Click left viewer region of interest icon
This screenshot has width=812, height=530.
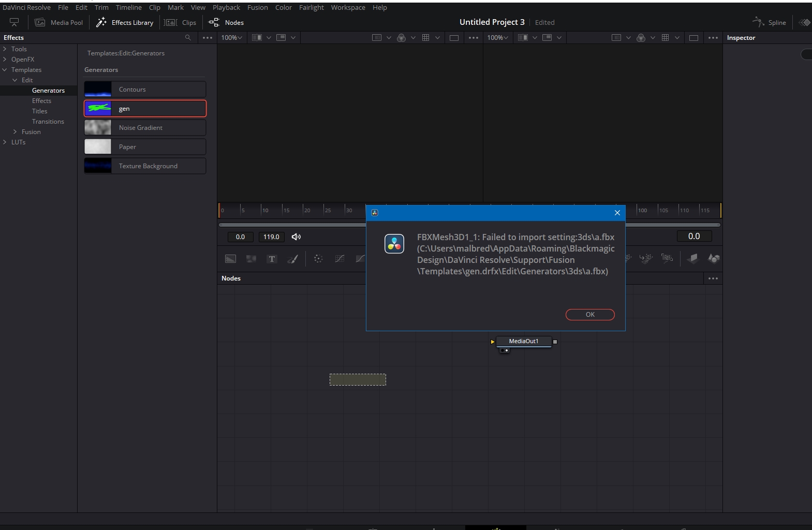coord(377,38)
